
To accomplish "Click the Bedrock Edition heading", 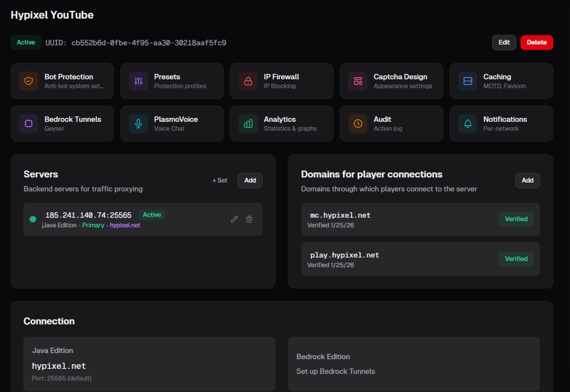I will point(323,356).
